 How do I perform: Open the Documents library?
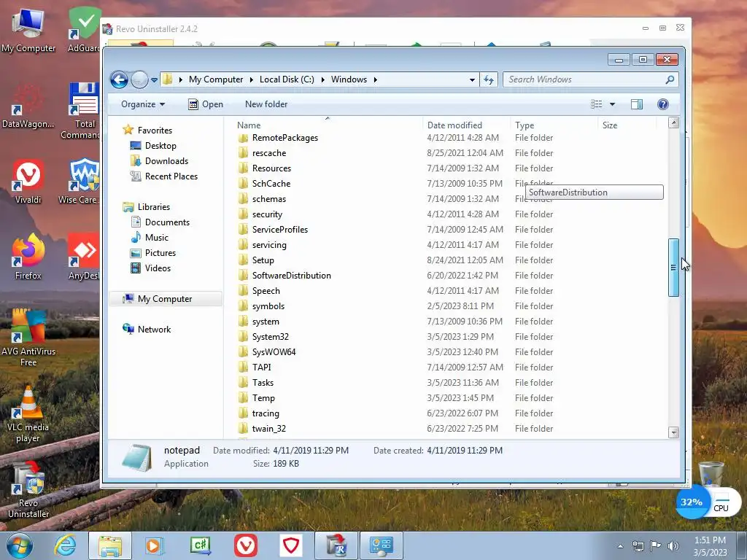pyautogui.click(x=167, y=222)
